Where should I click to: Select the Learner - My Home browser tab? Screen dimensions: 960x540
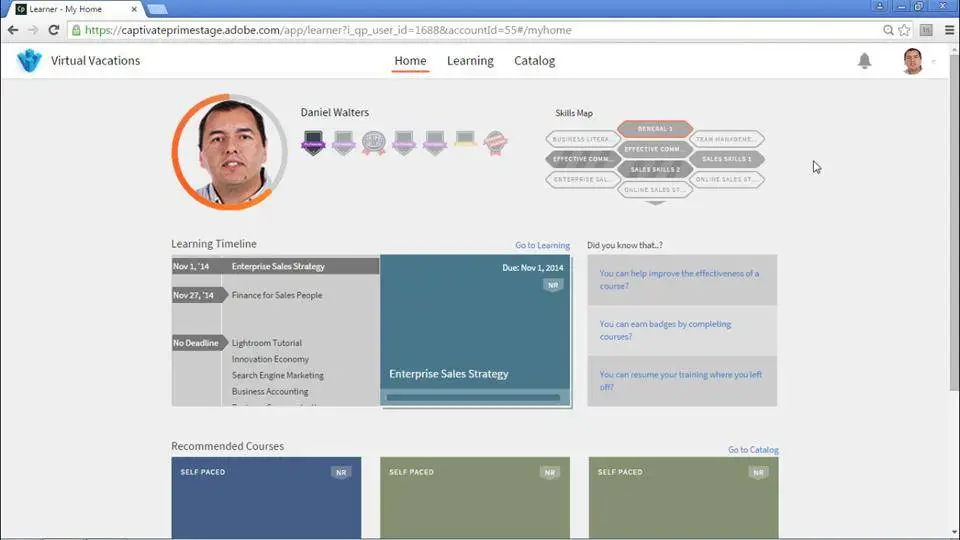point(73,9)
